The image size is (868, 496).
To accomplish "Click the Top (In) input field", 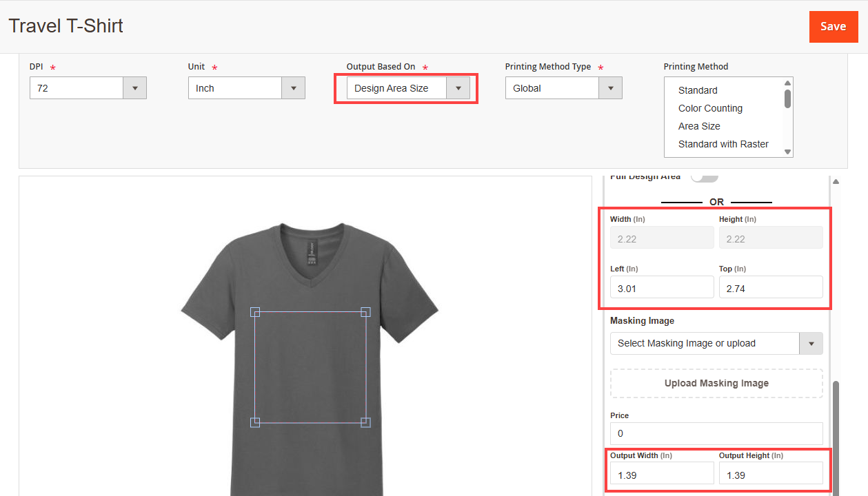I will [770, 288].
